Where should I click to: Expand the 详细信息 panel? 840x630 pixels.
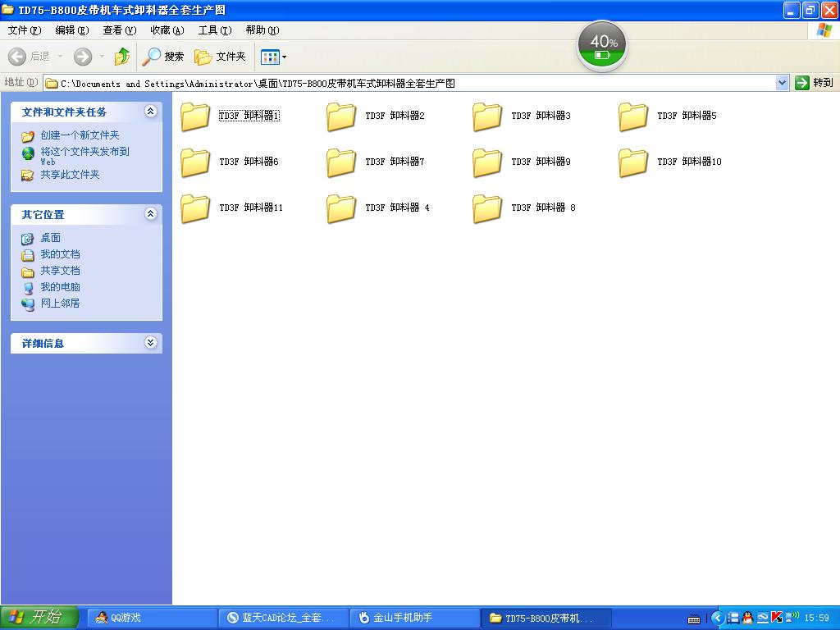point(150,343)
